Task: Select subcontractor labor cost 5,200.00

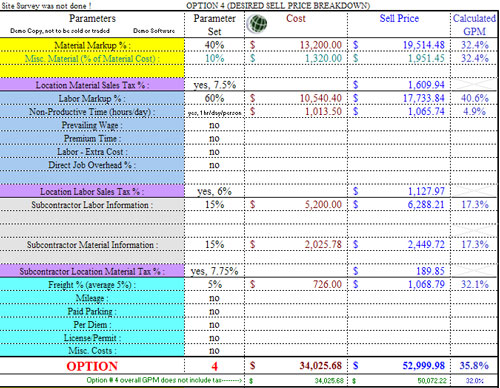Action: click(323, 205)
